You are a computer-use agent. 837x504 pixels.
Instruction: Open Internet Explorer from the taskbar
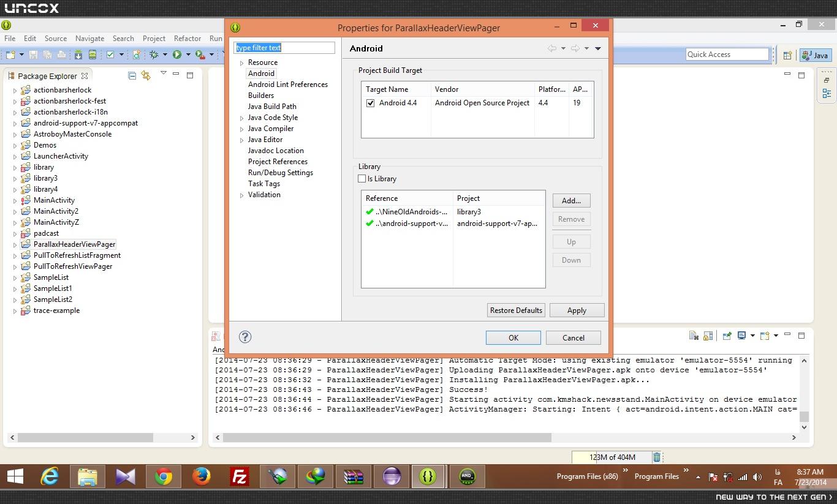point(50,476)
